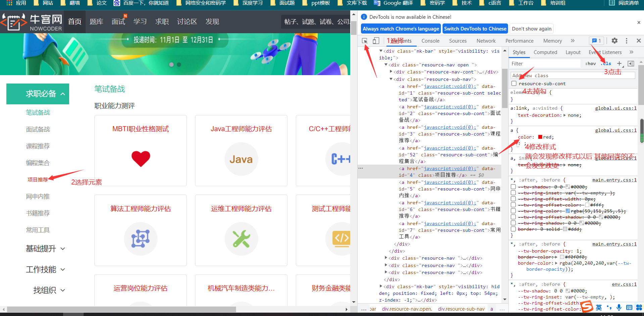Click the info icon in DevTools notice
644x316 pixels.
(364, 17)
